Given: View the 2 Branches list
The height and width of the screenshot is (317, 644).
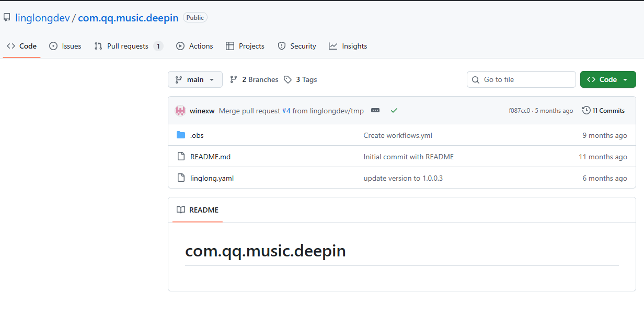Looking at the screenshot, I should point(254,79).
